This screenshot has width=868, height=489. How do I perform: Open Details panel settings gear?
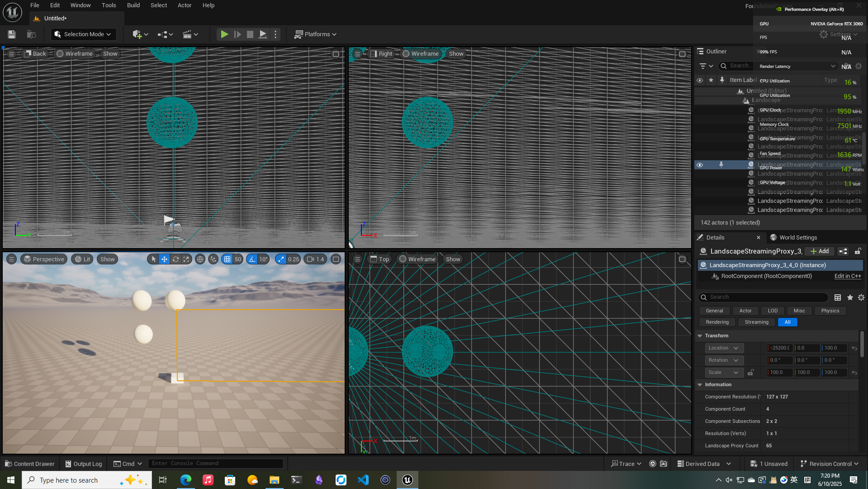coord(861,297)
